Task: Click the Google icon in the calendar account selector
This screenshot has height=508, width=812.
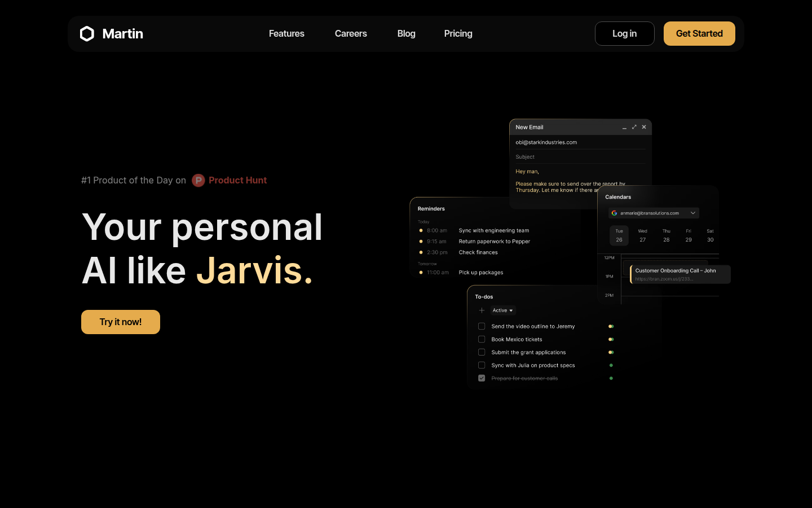Action: tap(614, 213)
